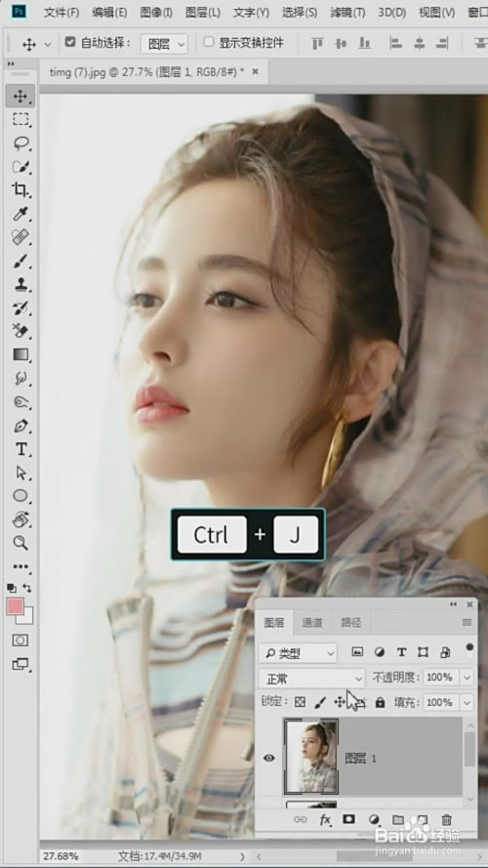This screenshot has height=868, width=488.
Task: Change the screen mode
Action: click(x=20, y=664)
